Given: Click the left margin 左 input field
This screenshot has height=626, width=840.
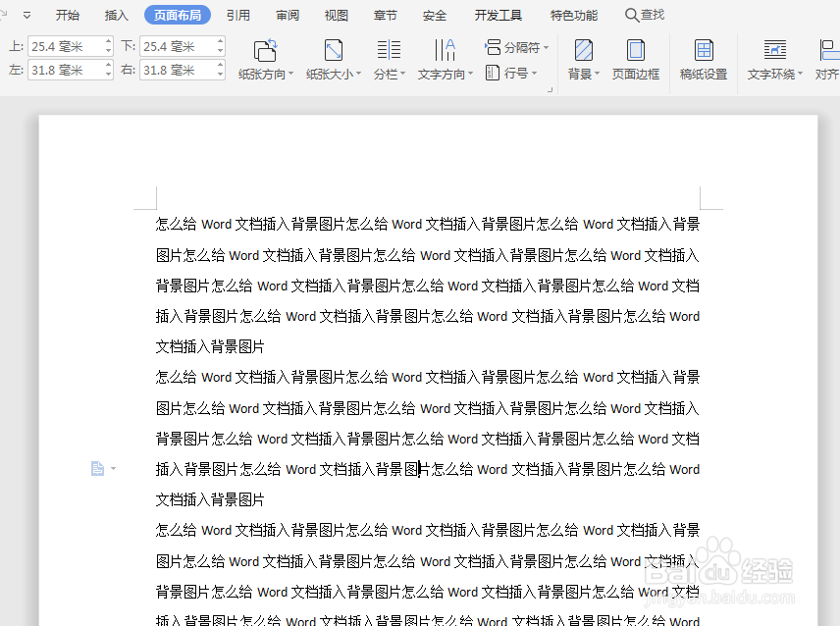Looking at the screenshot, I should [66, 70].
